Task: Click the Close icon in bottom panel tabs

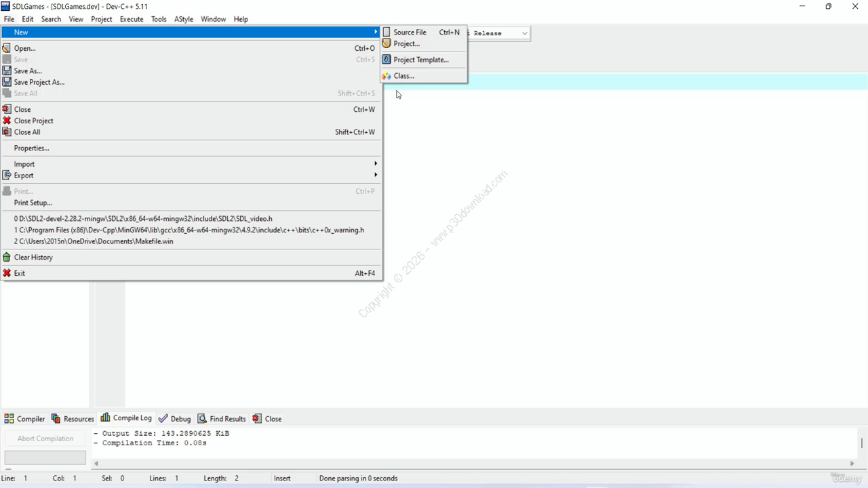Action: coord(257,418)
